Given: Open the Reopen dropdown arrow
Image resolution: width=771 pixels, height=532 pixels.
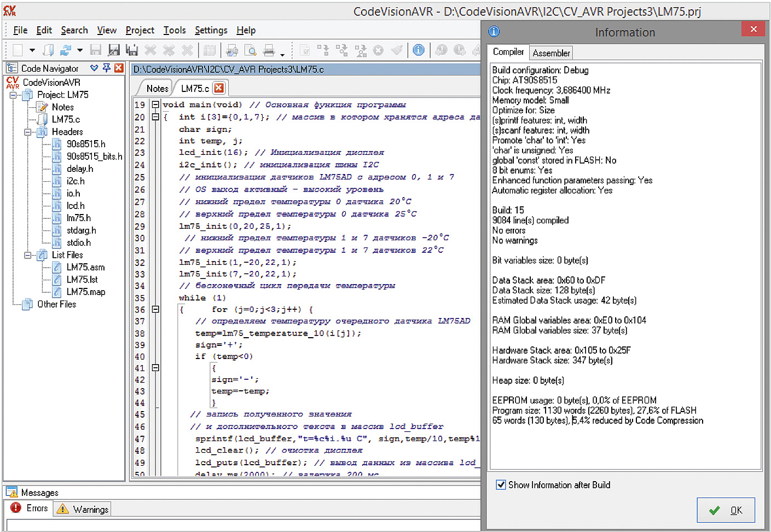Looking at the screenshot, I should 80,50.
